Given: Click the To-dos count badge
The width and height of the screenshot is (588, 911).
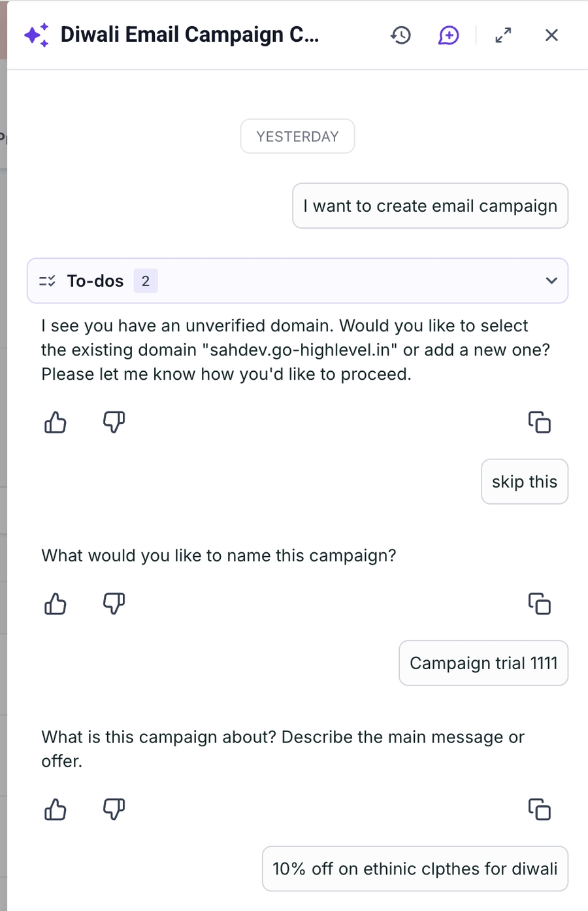Looking at the screenshot, I should [x=146, y=281].
